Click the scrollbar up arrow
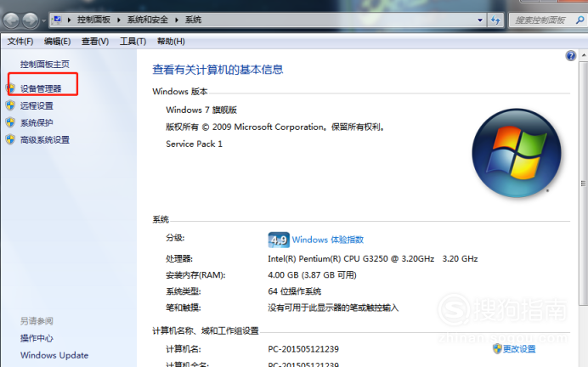Image resolution: width=588 pixels, height=367 pixels. 584,55
